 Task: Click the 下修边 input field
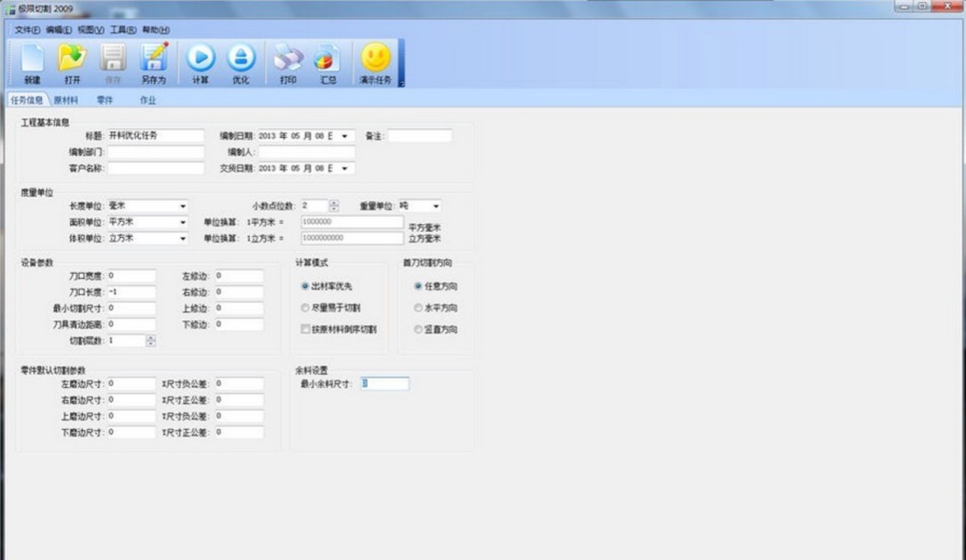tap(239, 325)
